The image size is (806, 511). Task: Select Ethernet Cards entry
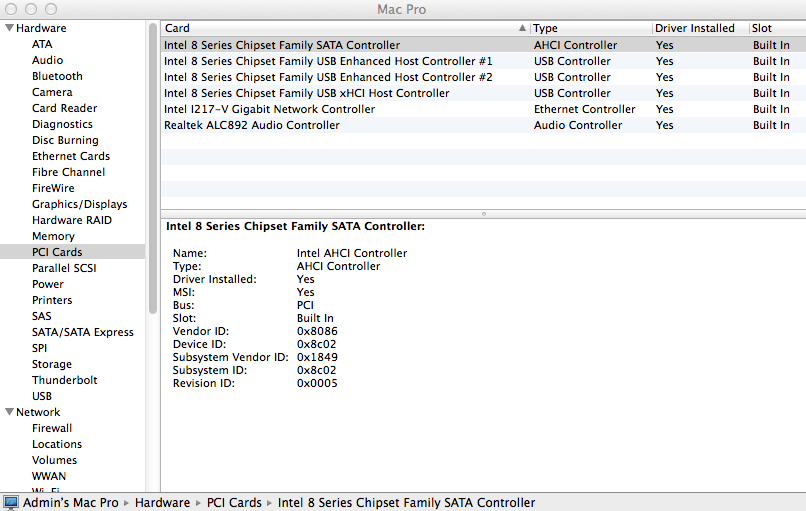click(71, 156)
